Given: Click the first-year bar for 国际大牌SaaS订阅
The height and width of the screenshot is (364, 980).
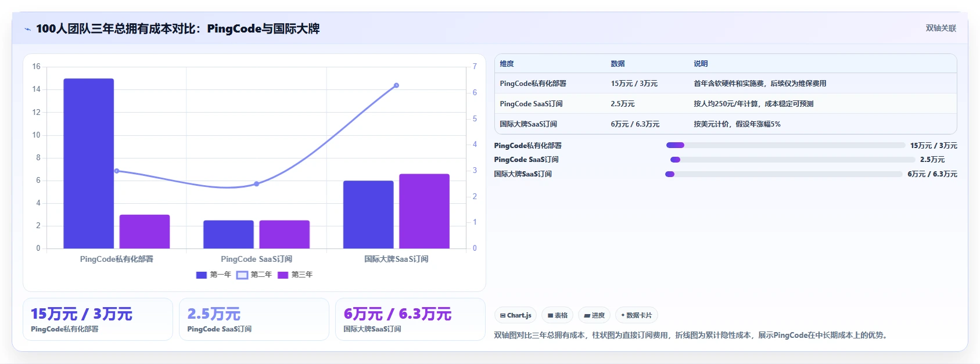Looking at the screenshot, I should tap(368, 215).
